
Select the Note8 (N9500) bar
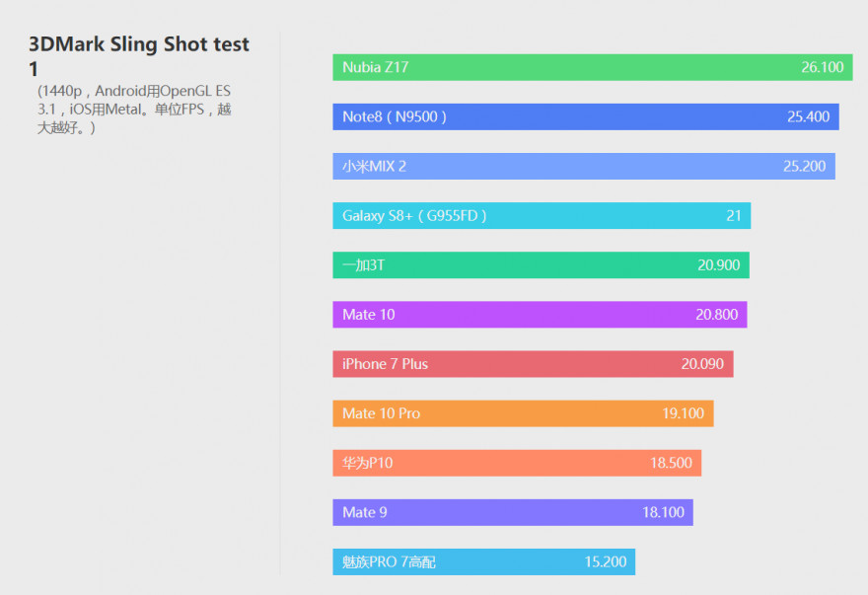point(585,116)
